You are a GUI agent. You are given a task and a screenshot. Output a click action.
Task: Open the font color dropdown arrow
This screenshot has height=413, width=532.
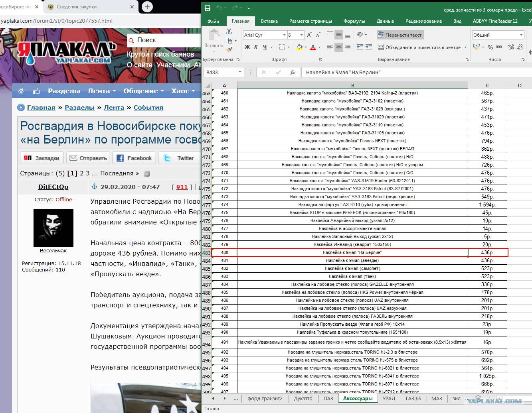tap(319, 47)
